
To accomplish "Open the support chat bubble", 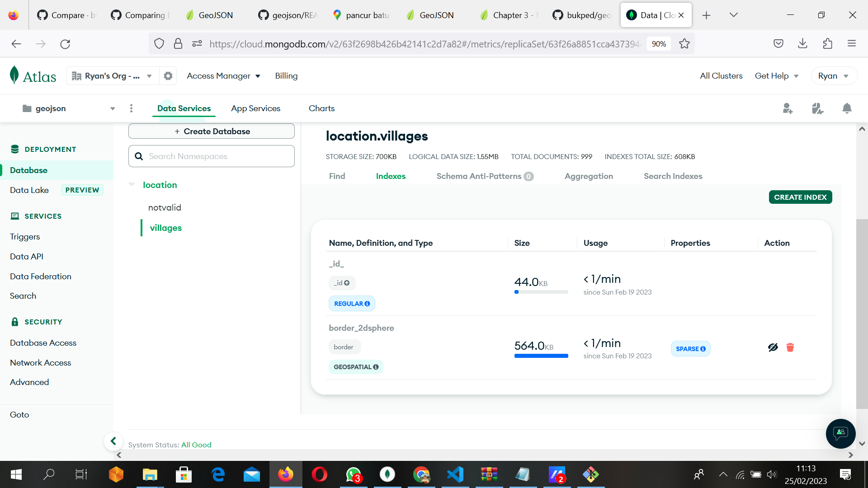I will [x=840, y=433].
